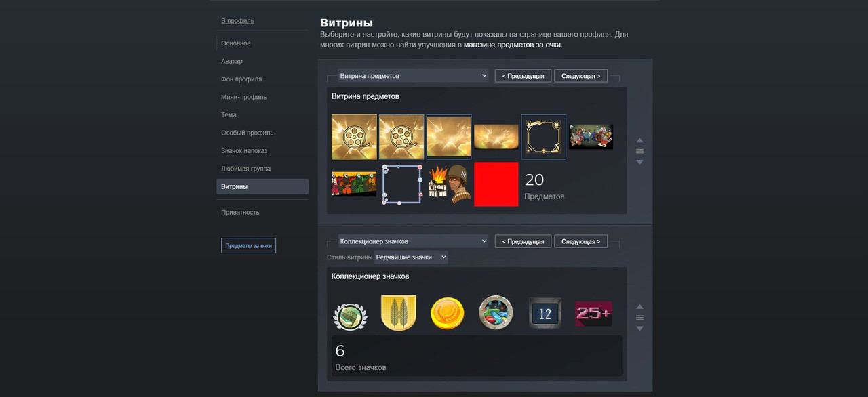
Task: Click the reorder handle of item showcase
Action: coord(639,151)
